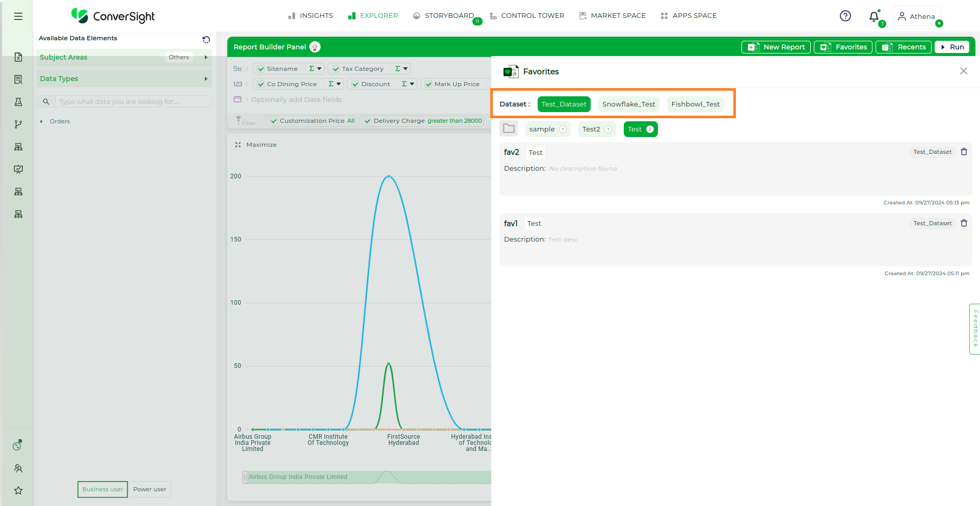Click the sidebar presentation chart icon
980x506 pixels.
(x=18, y=169)
